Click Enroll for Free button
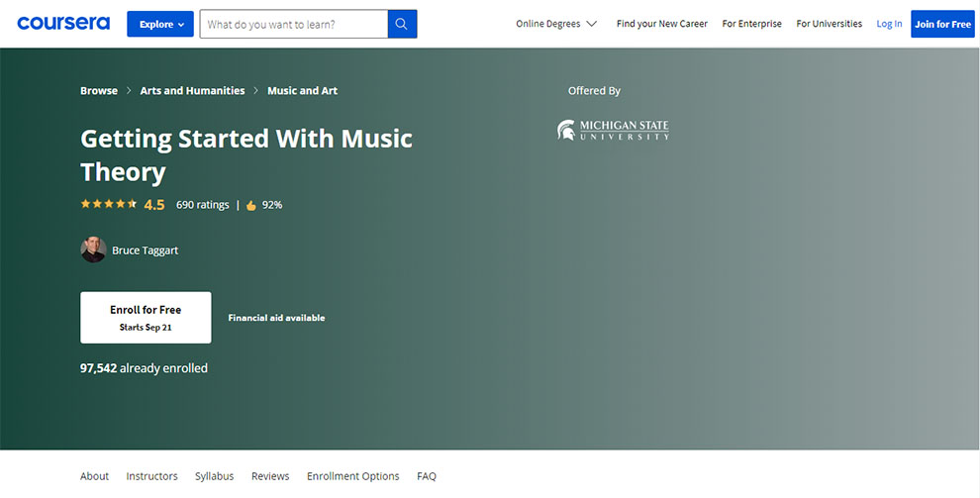The width and height of the screenshot is (980, 498). tap(146, 318)
